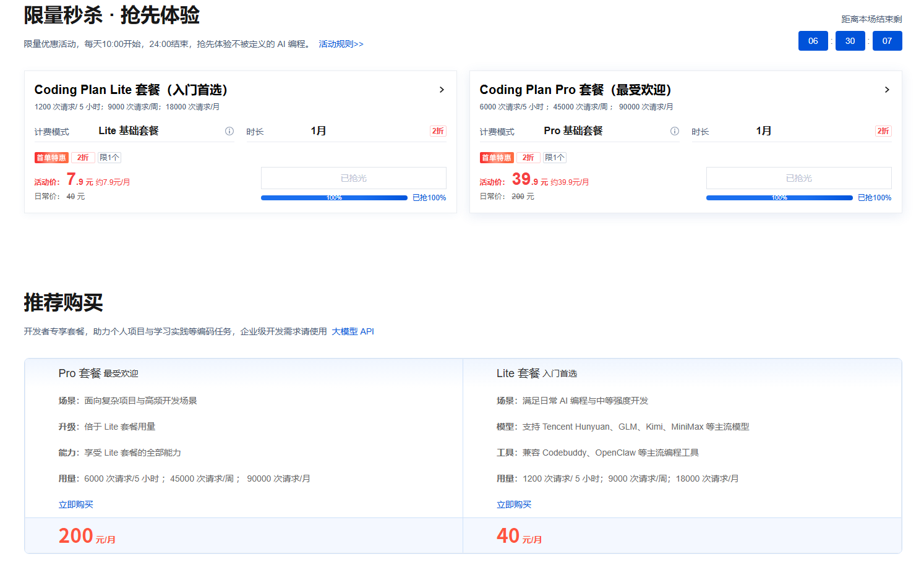The height and width of the screenshot is (570, 924).
Task: Choose the 1月 duration in the Pro card
Action: pyautogui.click(x=764, y=131)
